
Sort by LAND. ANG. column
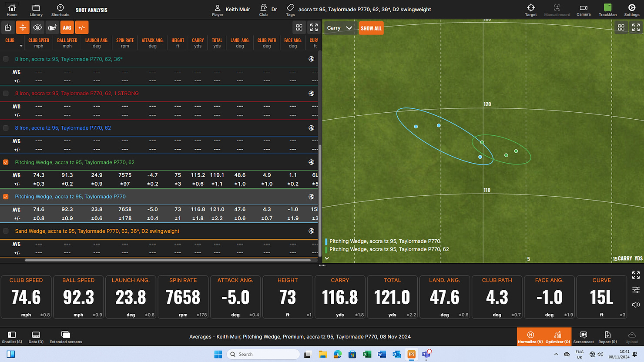point(240,43)
